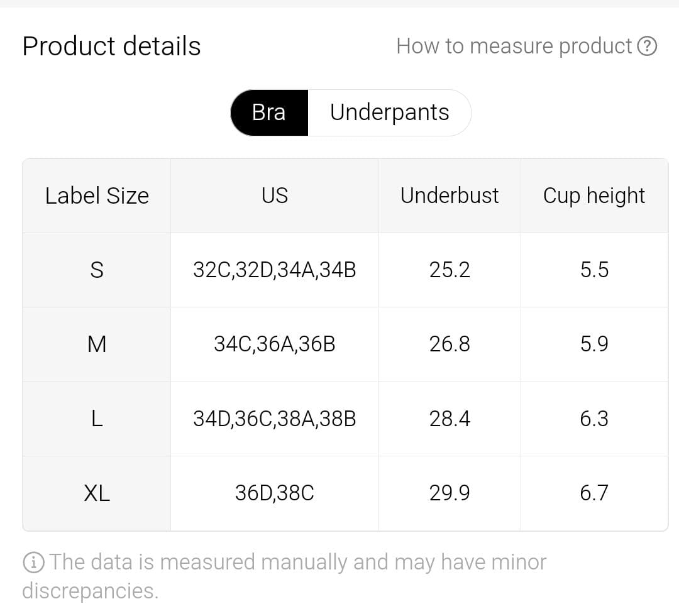Image resolution: width=679 pixels, height=616 pixels.
Task: Click the 6.7 cup height value
Action: click(x=594, y=493)
